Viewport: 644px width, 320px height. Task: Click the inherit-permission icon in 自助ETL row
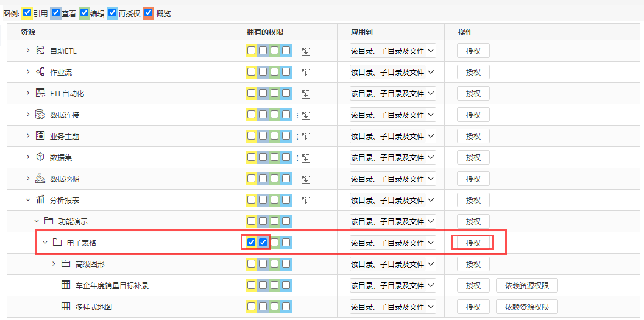pyautogui.click(x=306, y=52)
